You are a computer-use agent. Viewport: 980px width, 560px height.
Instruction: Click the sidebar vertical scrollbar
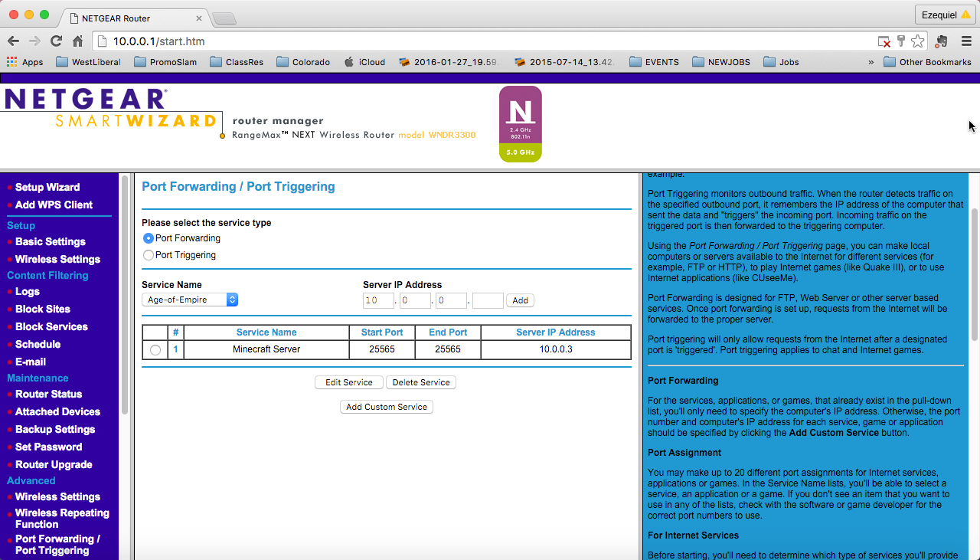tap(124, 294)
